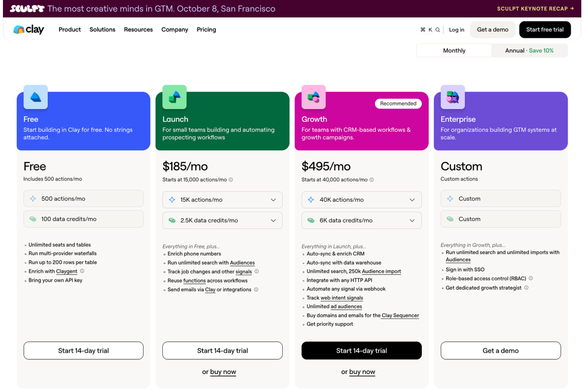The width and height of the screenshot is (588, 390).
Task: Click info icon next to Claygent
Action: 82,271
